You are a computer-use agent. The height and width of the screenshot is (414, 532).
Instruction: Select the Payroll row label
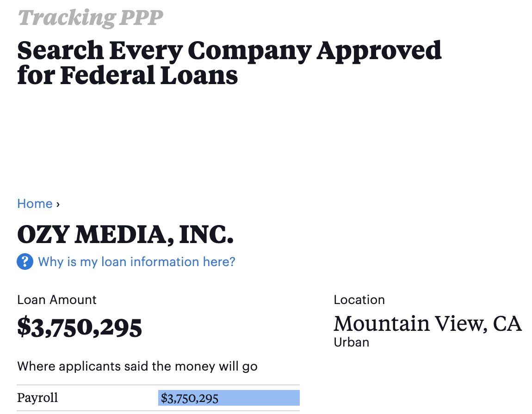37,398
